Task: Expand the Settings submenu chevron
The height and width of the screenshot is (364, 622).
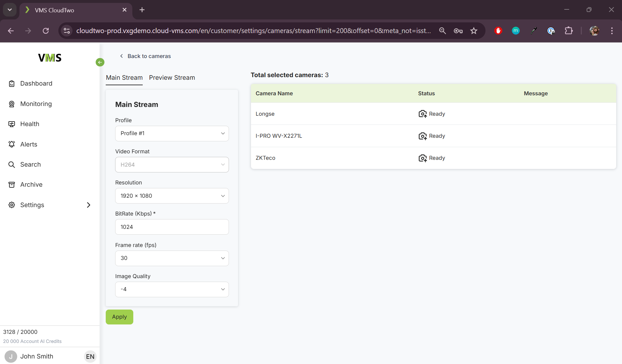Action: (89, 205)
